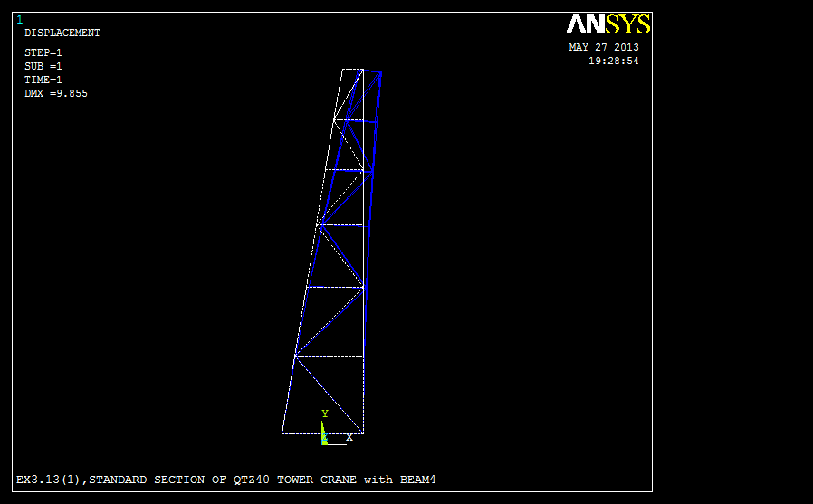Select the TIME=1 legend line

pyautogui.click(x=43, y=80)
